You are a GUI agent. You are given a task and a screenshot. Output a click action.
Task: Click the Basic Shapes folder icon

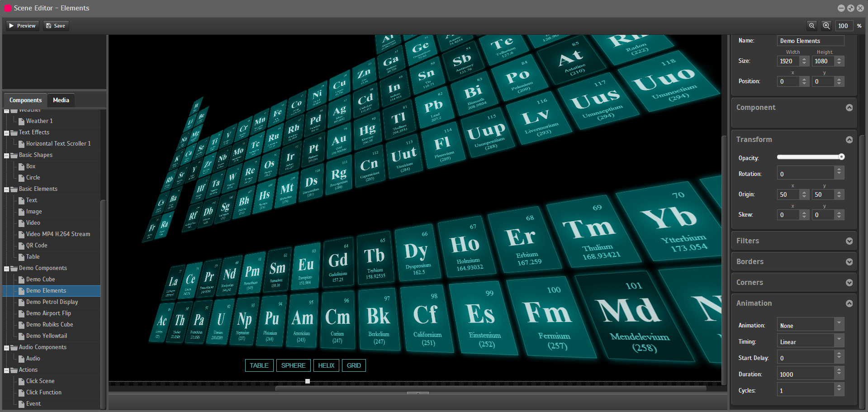tap(14, 155)
